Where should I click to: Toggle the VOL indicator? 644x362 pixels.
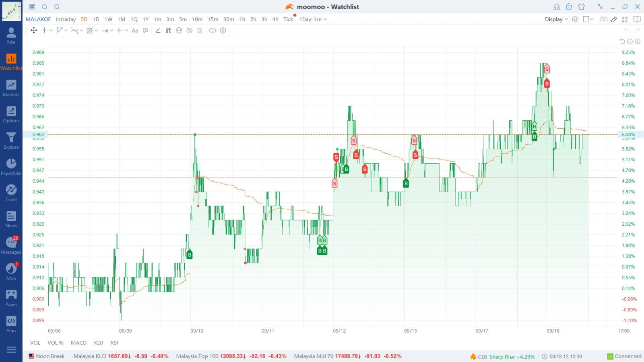35,343
